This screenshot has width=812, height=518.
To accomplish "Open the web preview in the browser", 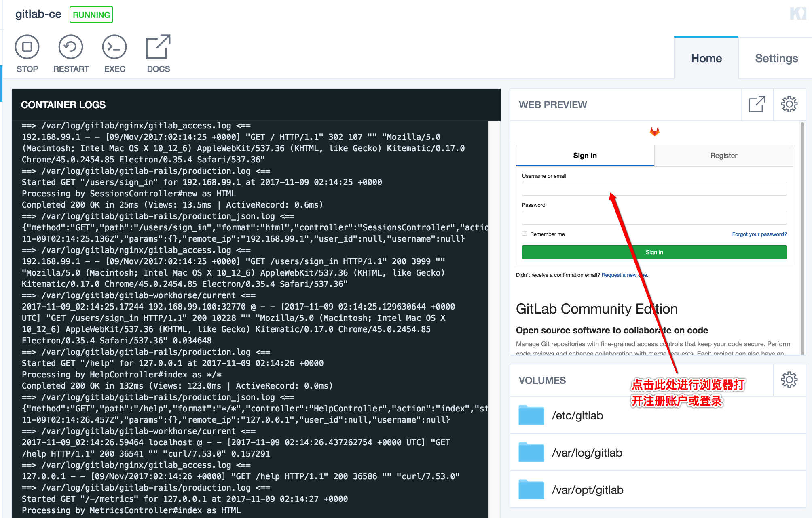I will 757,105.
